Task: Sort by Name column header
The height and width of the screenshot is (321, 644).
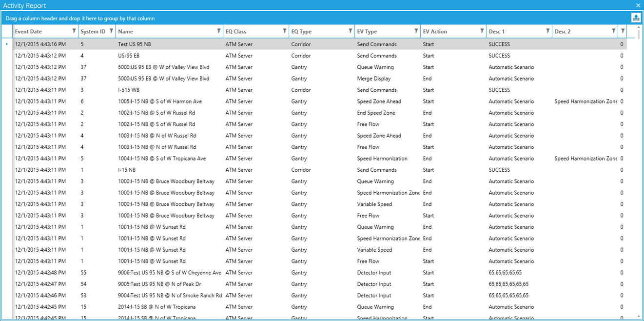Action: tap(125, 31)
